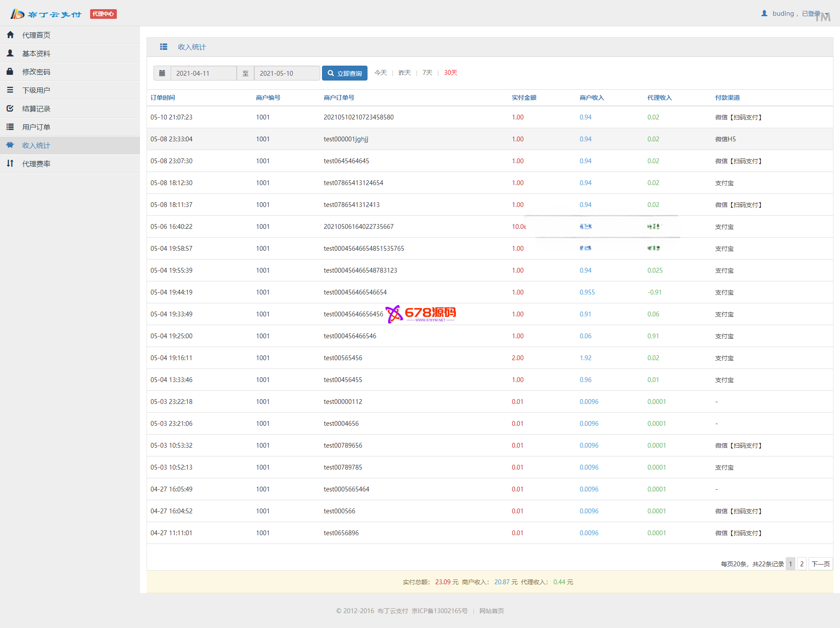Click the list icon beside 用户订单

pos(10,126)
